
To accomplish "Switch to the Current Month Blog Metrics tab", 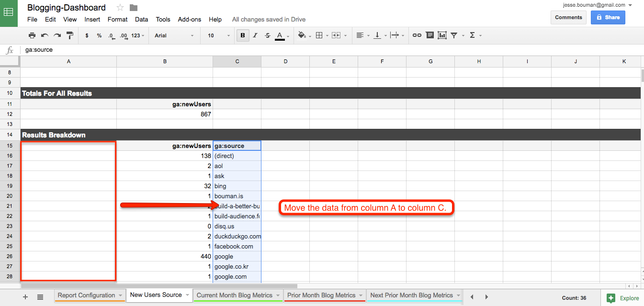I will point(234,295).
